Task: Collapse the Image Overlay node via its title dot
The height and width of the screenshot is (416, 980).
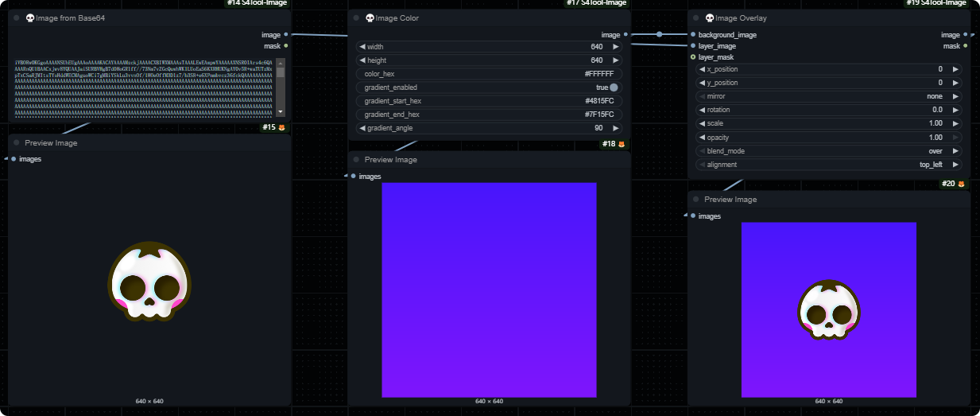Action: (694, 18)
